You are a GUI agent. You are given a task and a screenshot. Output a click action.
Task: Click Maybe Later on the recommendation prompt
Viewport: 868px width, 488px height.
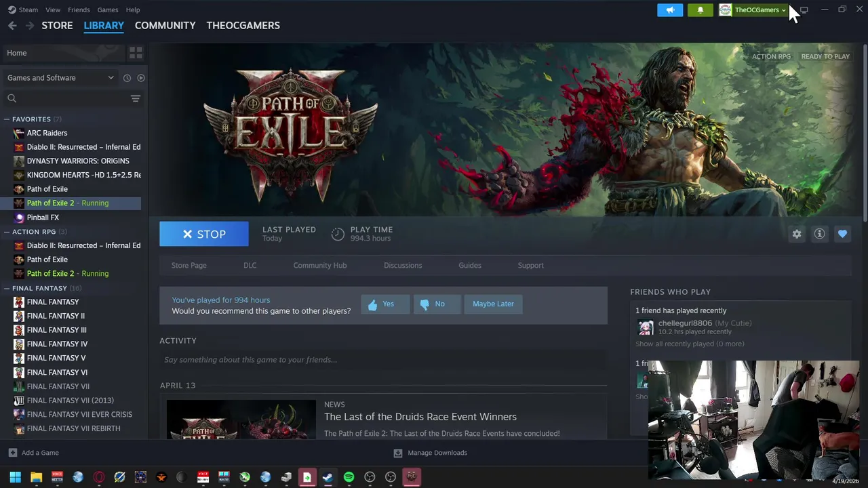(x=493, y=304)
